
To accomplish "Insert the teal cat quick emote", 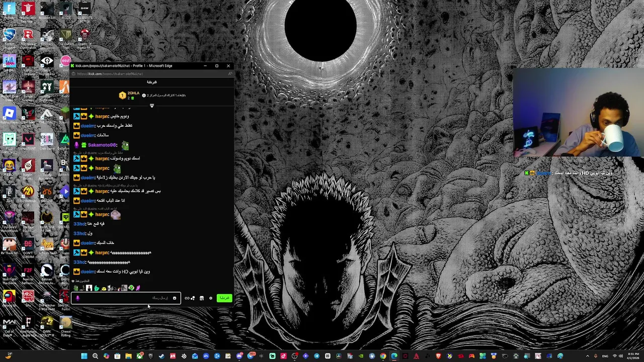I will [97, 288].
